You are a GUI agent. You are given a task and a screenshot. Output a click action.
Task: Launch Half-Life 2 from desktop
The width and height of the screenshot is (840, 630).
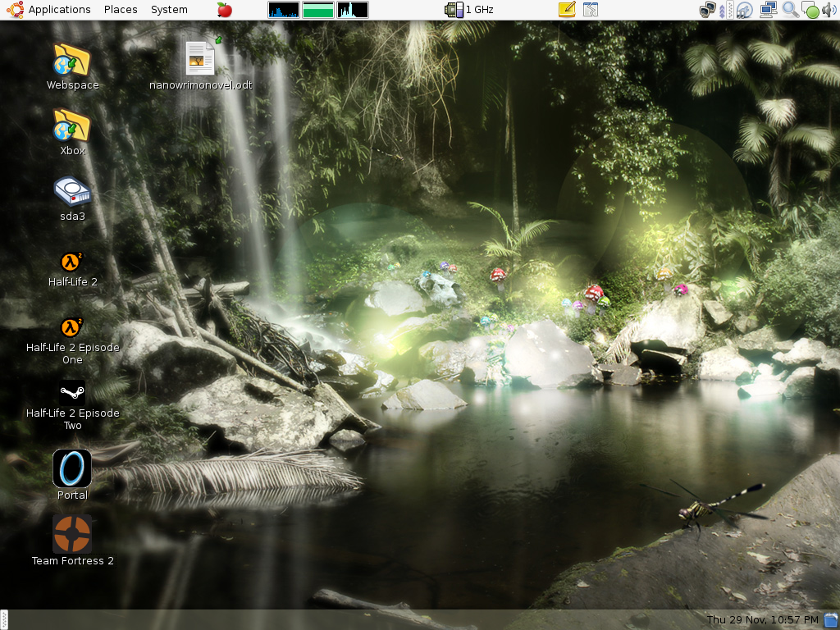[x=72, y=262]
